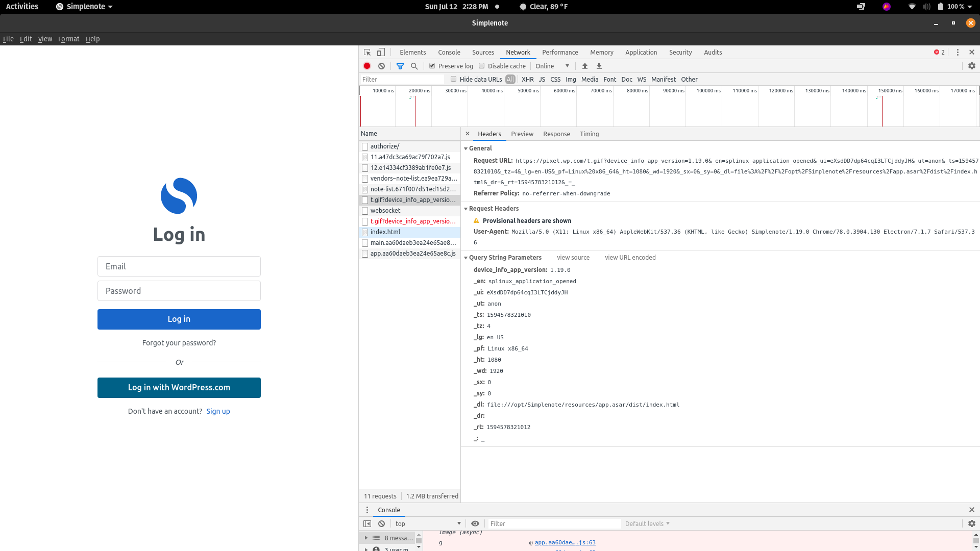Click the blue Log in button
The height and width of the screenshot is (551, 980).
click(179, 319)
